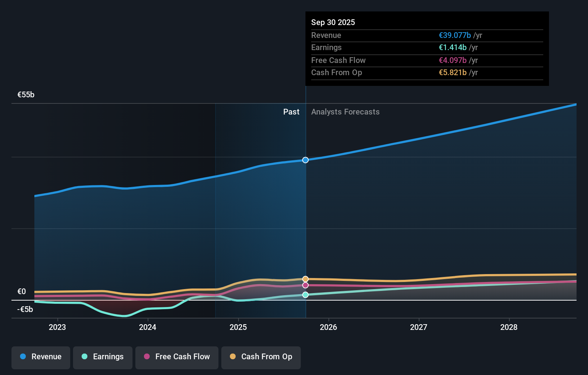Click the €39.077b Revenue value in the tooltip
The height and width of the screenshot is (375, 588).
pos(454,35)
